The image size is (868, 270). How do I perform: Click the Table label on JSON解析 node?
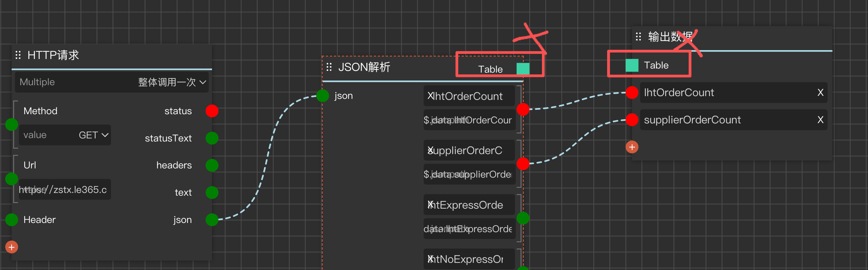click(x=490, y=69)
